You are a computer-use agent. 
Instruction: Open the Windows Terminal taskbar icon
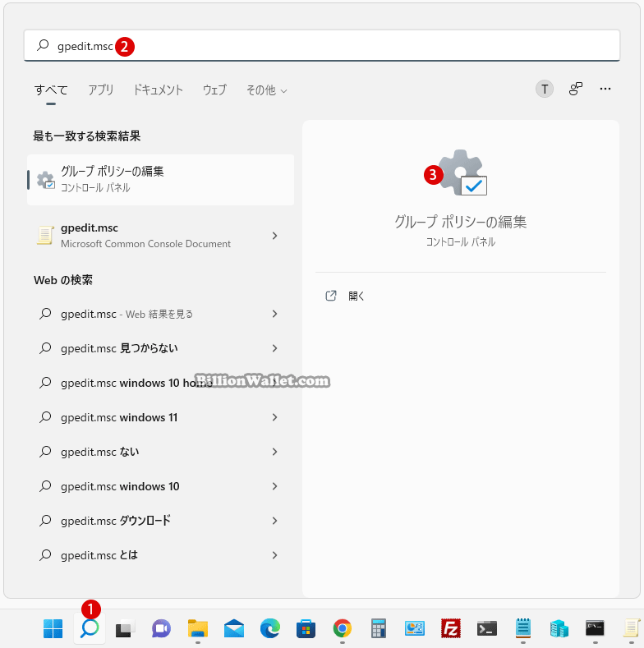point(487,628)
